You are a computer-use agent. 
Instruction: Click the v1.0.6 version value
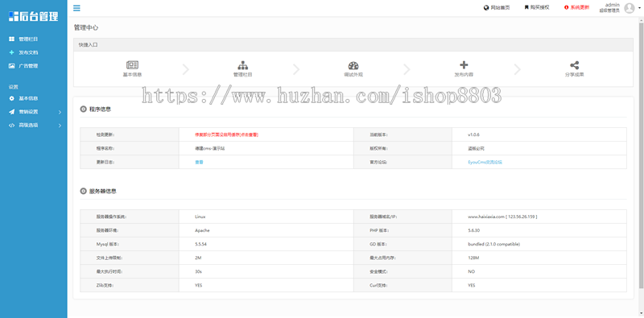pyautogui.click(x=473, y=134)
